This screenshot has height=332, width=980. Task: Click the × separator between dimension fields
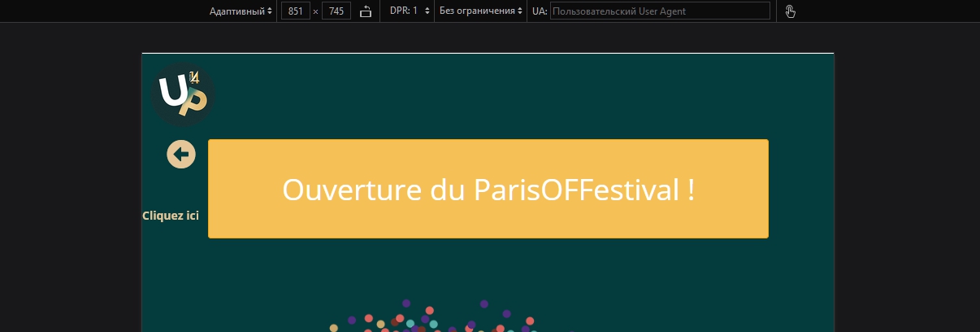pyautogui.click(x=315, y=11)
